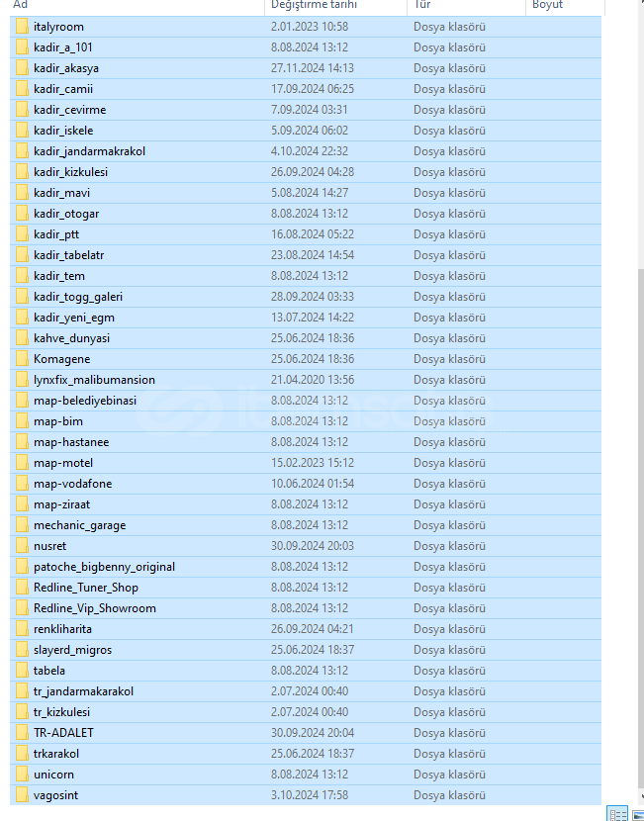This screenshot has height=821, width=644.
Task: Click the mechanic_garage folder name
Action: click(79, 525)
